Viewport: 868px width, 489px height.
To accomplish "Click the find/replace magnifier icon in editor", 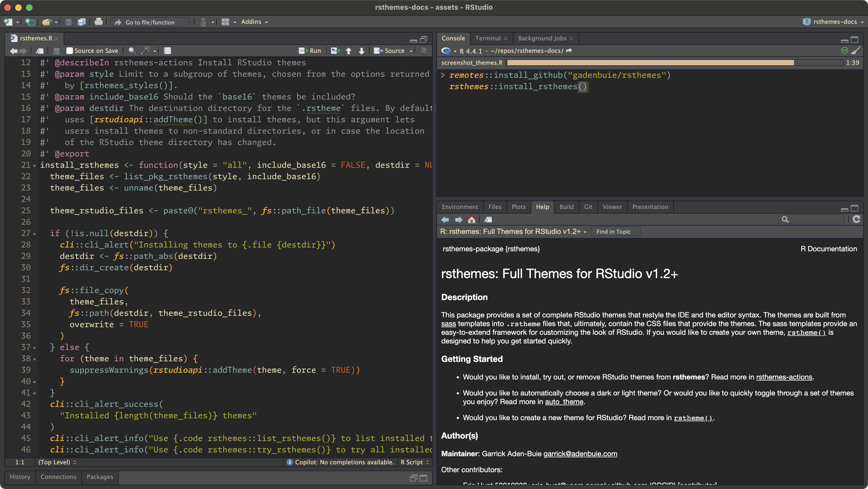I will 132,51.
